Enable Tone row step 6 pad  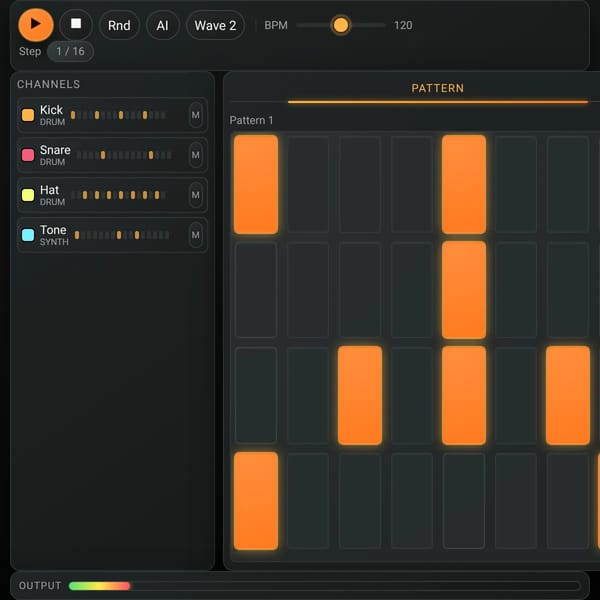pos(516,501)
